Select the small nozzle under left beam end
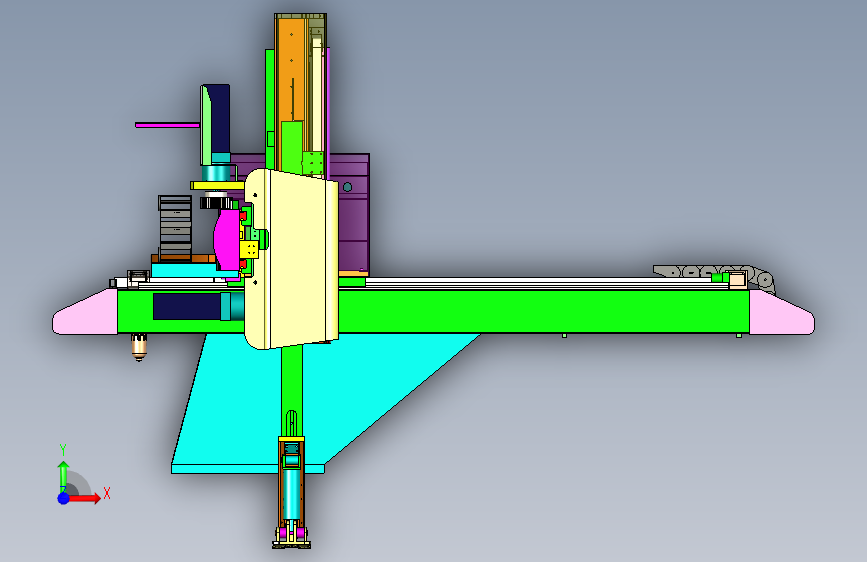 coord(139,347)
